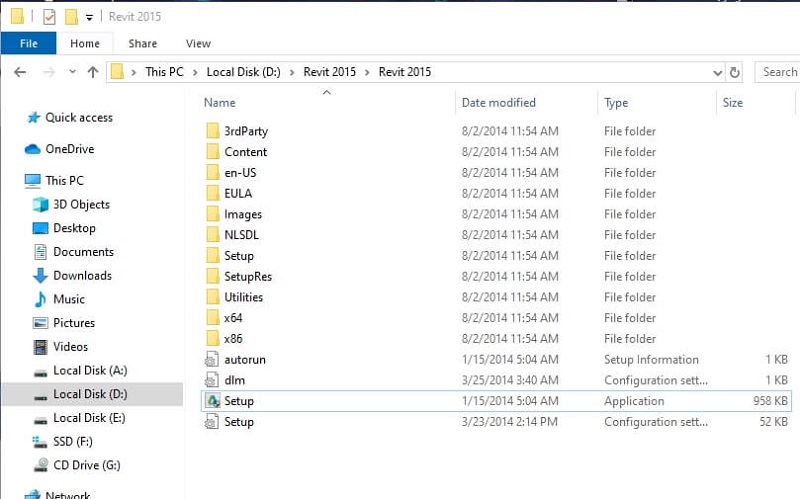Click the Refresh button beside address bar

coord(735,72)
